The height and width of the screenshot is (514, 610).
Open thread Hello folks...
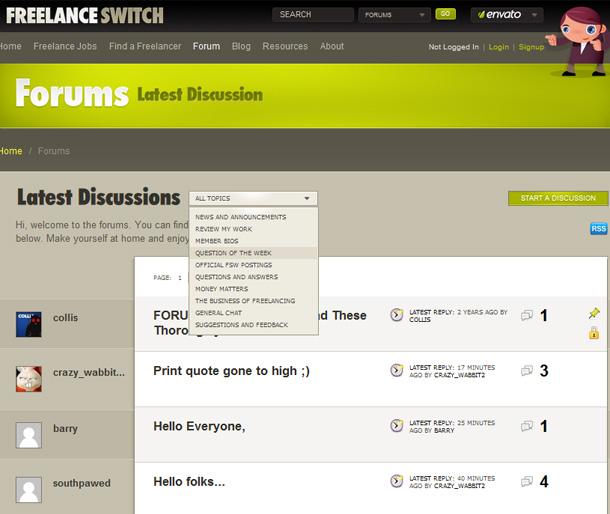[x=189, y=482]
